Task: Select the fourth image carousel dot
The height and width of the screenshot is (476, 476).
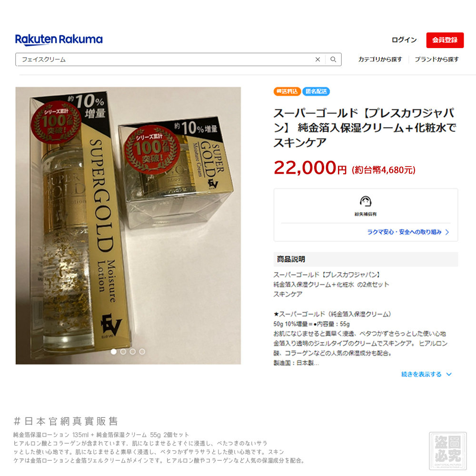Action: pos(142,352)
